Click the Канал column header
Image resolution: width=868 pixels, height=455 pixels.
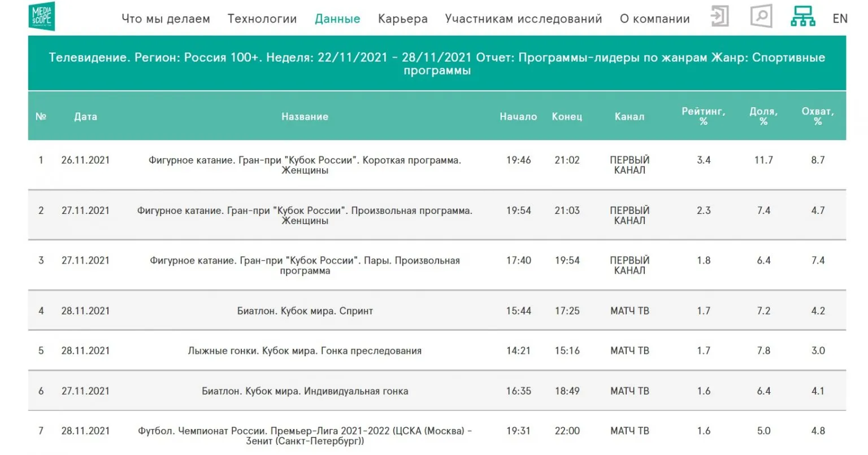coord(629,117)
